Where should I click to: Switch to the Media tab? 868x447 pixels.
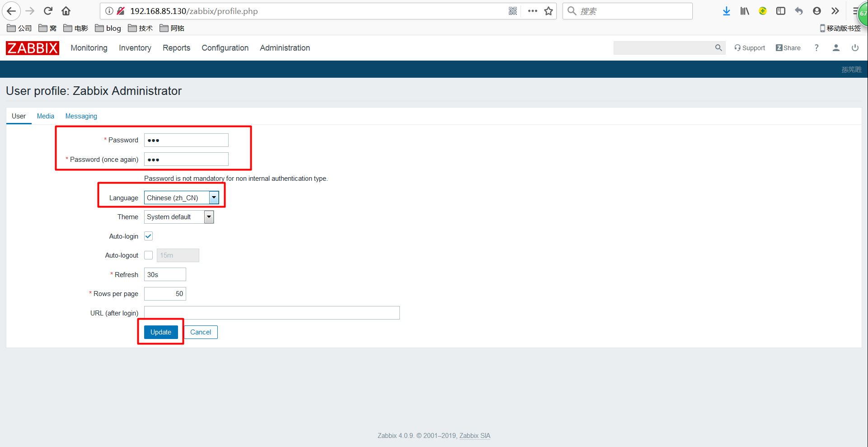(45, 116)
